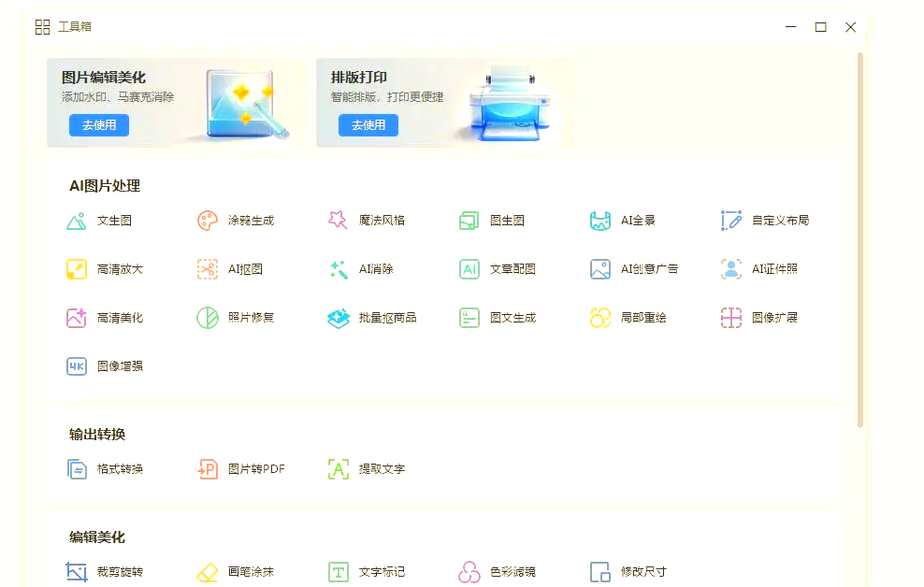This screenshot has width=924, height=587.
Task: Launch the 色彩滤镜 circles icon
Action: tap(469, 572)
